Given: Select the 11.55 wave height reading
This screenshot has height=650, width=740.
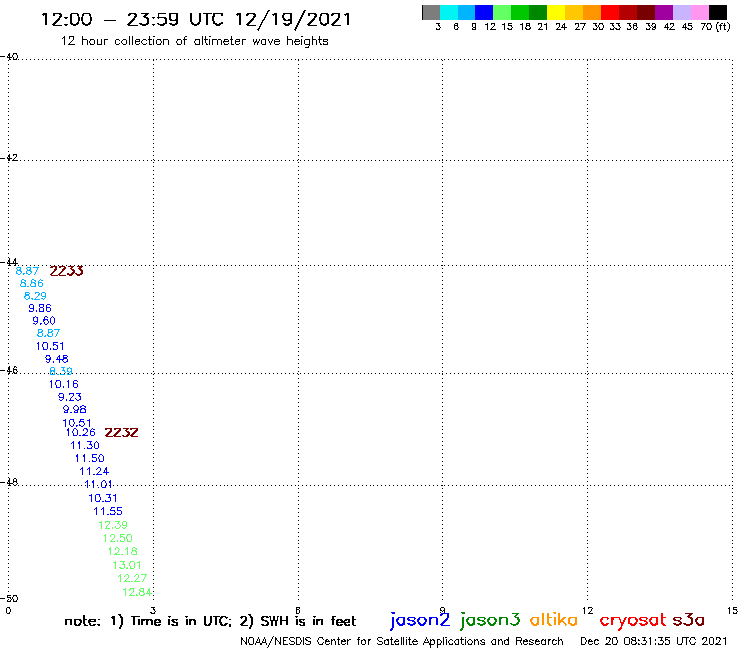Looking at the screenshot, I should coord(108,511).
